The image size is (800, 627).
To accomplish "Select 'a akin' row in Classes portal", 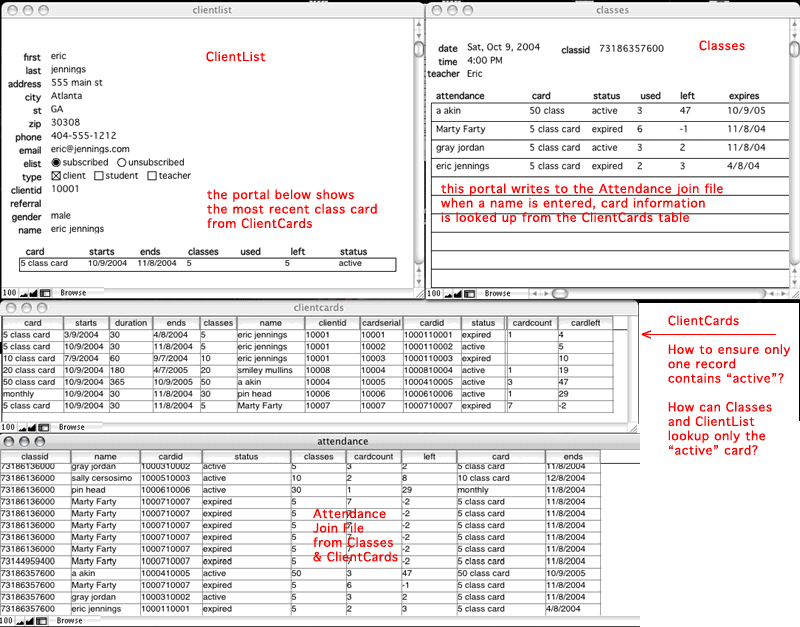I will tap(610, 111).
